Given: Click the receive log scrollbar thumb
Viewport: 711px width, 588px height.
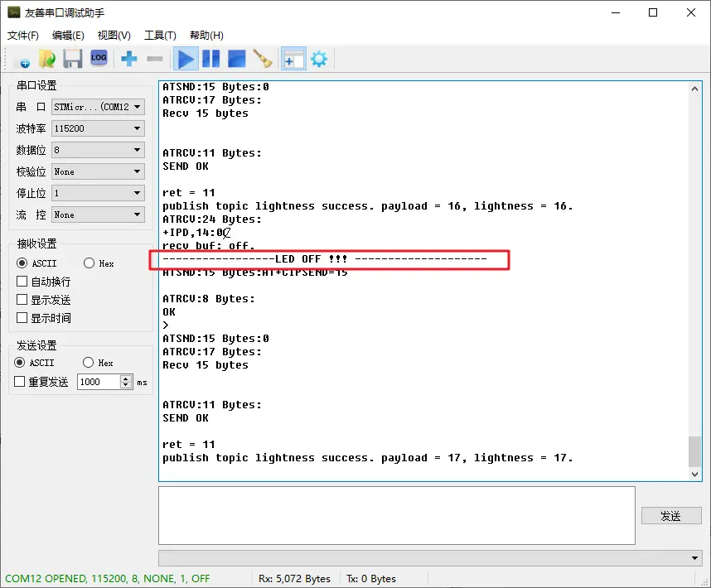Looking at the screenshot, I should click(694, 451).
